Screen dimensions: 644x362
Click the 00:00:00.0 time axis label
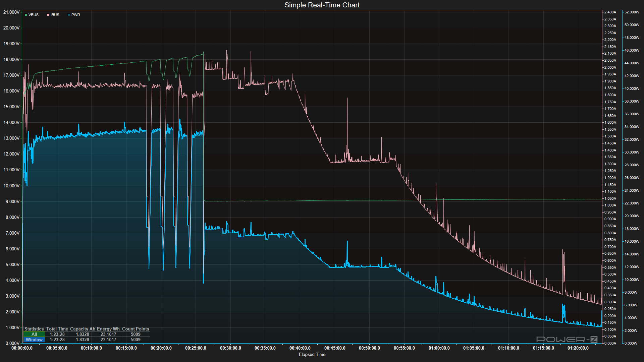(x=22, y=348)
